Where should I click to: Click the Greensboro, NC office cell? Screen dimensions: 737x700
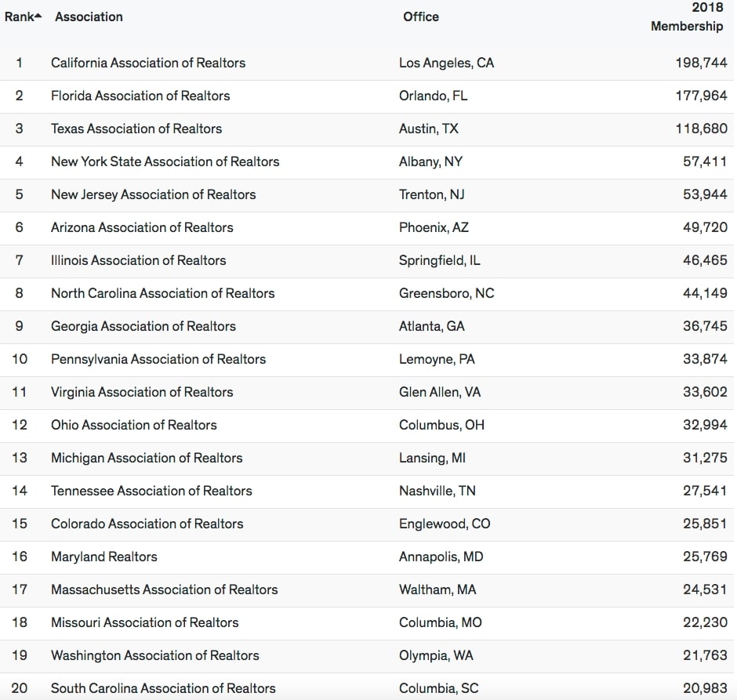pos(447,293)
